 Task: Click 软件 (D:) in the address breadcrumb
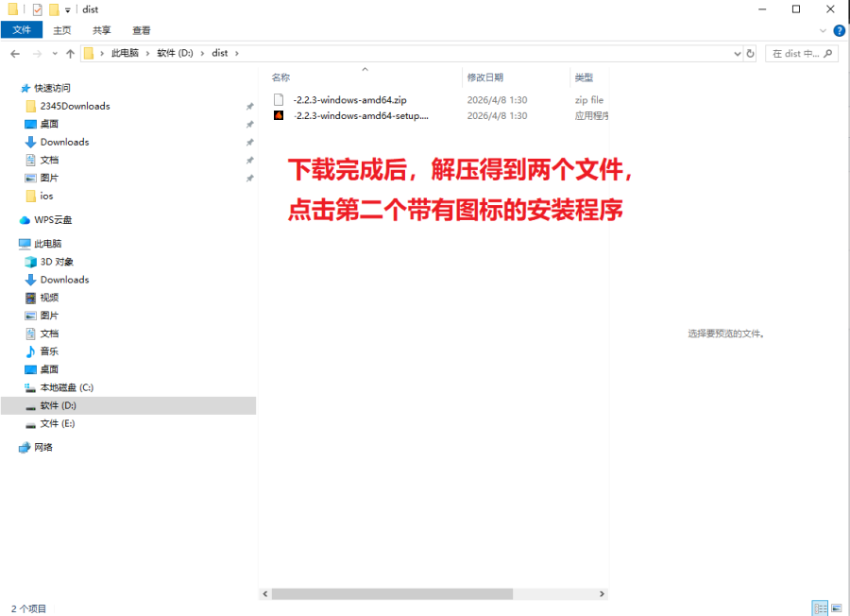(175, 53)
